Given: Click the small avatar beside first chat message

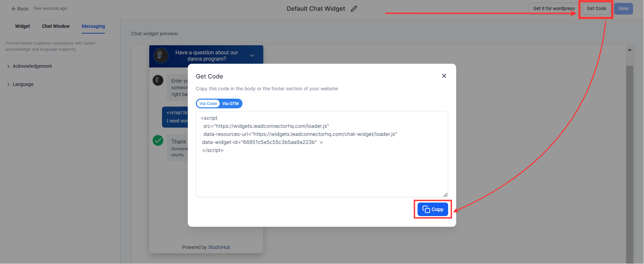Looking at the screenshot, I should click(158, 80).
